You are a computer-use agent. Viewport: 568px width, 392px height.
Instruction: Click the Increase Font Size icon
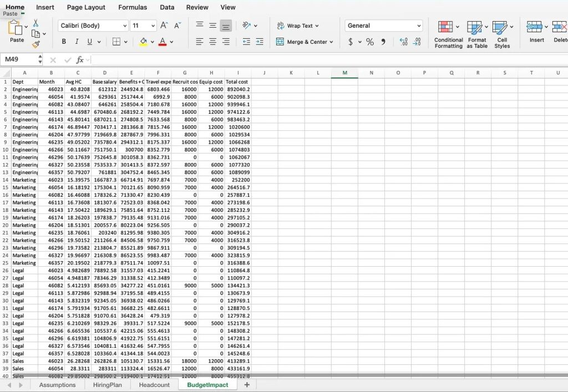click(164, 26)
